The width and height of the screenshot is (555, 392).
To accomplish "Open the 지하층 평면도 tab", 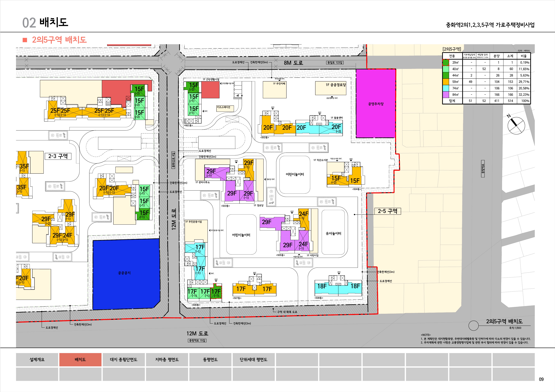I will [x=167, y=359].
